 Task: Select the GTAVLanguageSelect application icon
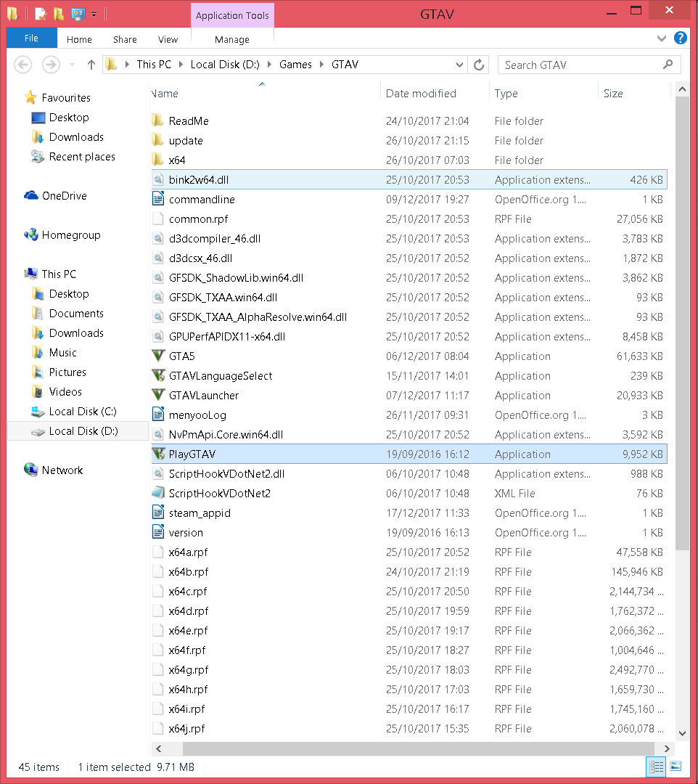[x=158, y=375]
